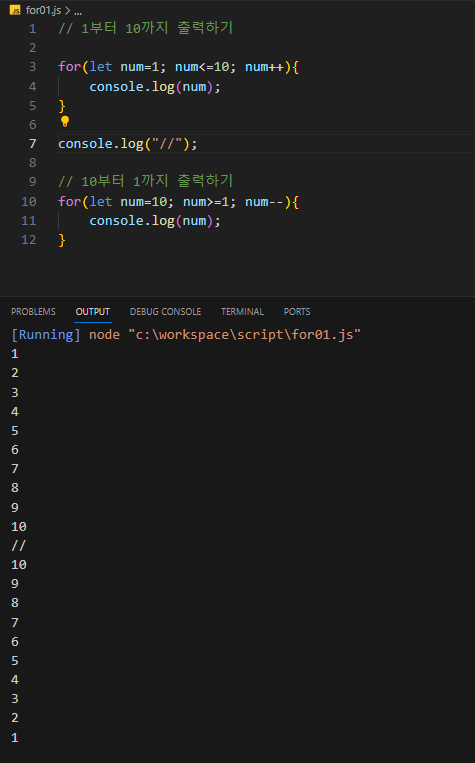Place cursor on 'num--' decrement
The width and height of the screenshot is (475, 763).
[x=264, y=201]
